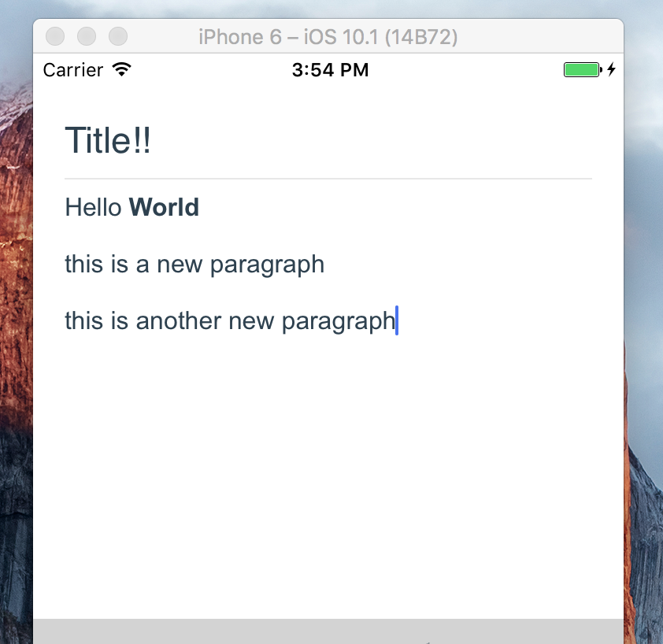Select the clock showing 3:54 PM

(x=330, y=70)
